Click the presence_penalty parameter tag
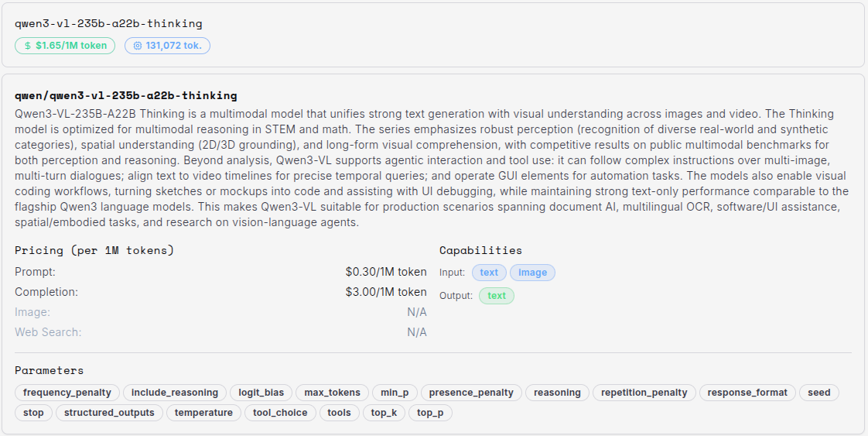Viewport: 868px width, 436px height. tap(471, 393)
